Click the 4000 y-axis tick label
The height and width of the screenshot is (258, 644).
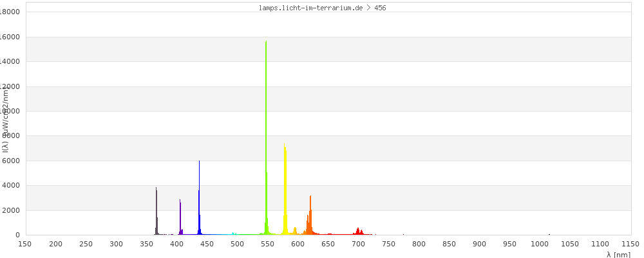point(10,186)
